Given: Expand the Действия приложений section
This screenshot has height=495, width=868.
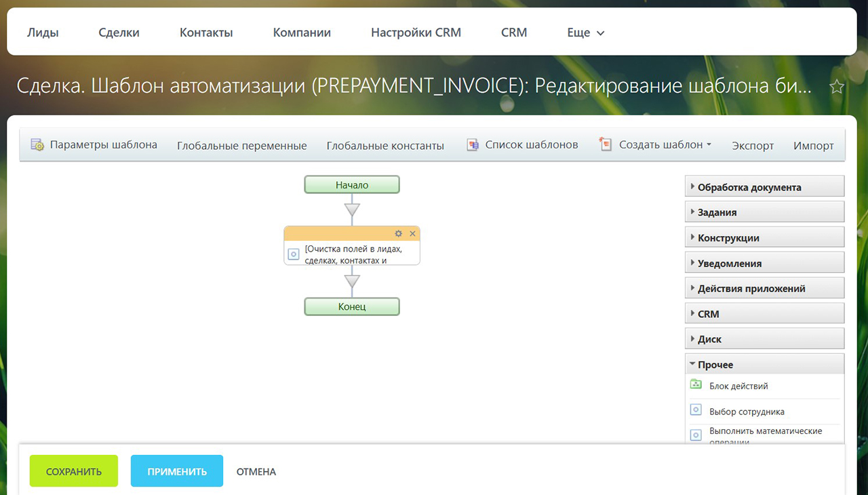Looking at the screenshot, I should [x=764, y=288].
